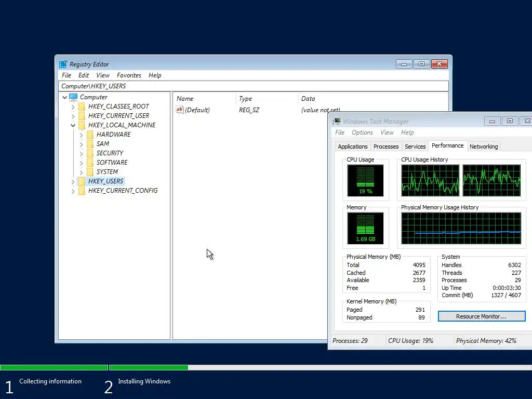This screenshot has width=532, height=399.
Task: Open Resource Monitor
Action: tap(482, 316)
